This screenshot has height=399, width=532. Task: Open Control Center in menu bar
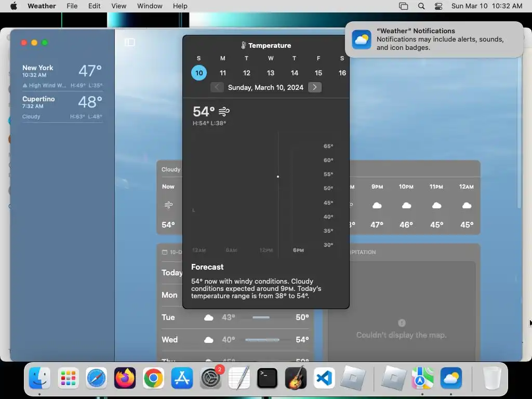click(x=438, y=6)
